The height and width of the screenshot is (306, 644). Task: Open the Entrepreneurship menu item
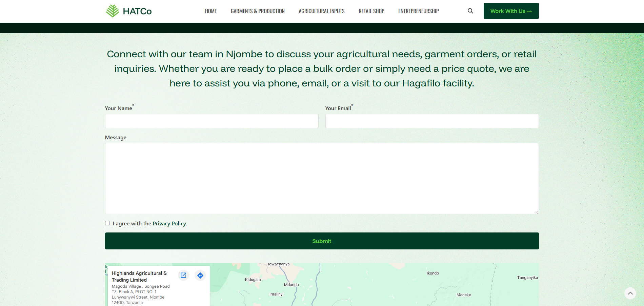pos(418,11)
